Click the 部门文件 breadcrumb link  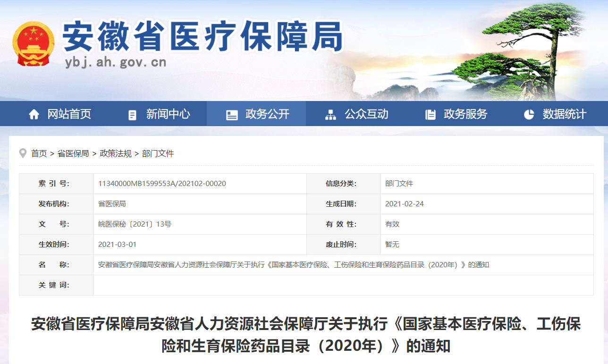pyautogui.click(x=158, y=153)
